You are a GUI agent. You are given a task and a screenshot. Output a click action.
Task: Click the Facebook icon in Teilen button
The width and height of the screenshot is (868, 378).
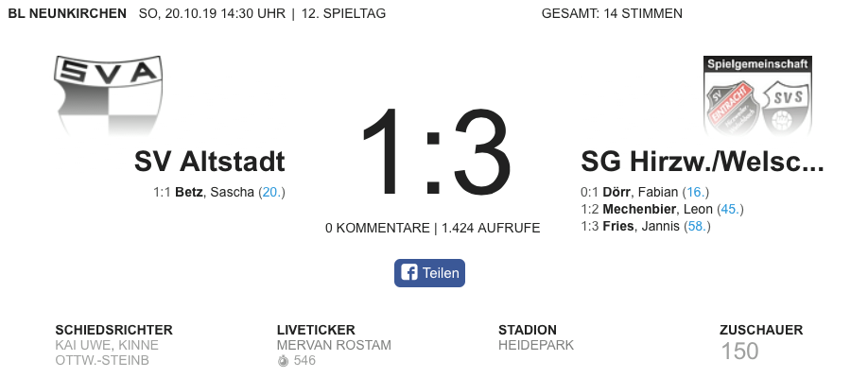(x=409, y=273)
